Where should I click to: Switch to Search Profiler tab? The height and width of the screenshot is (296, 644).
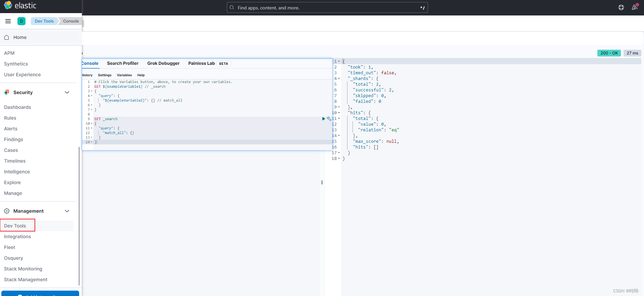point(123,63)
